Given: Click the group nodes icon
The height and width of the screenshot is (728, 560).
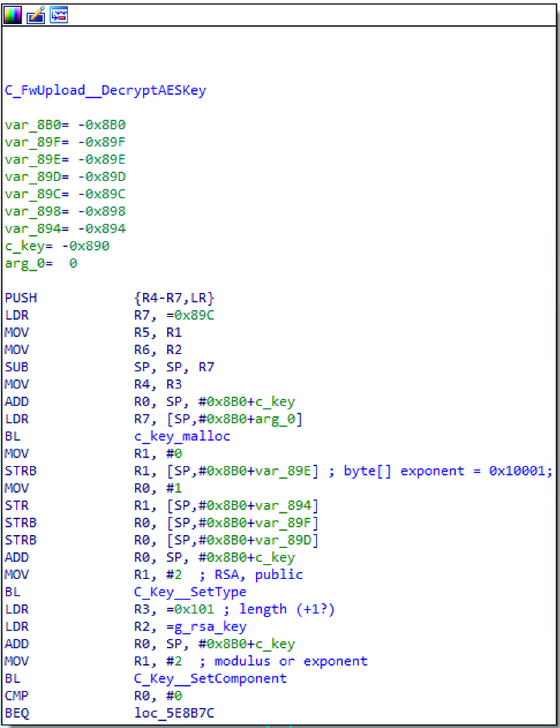Looking at the screenshot, I should coord(59,15).
